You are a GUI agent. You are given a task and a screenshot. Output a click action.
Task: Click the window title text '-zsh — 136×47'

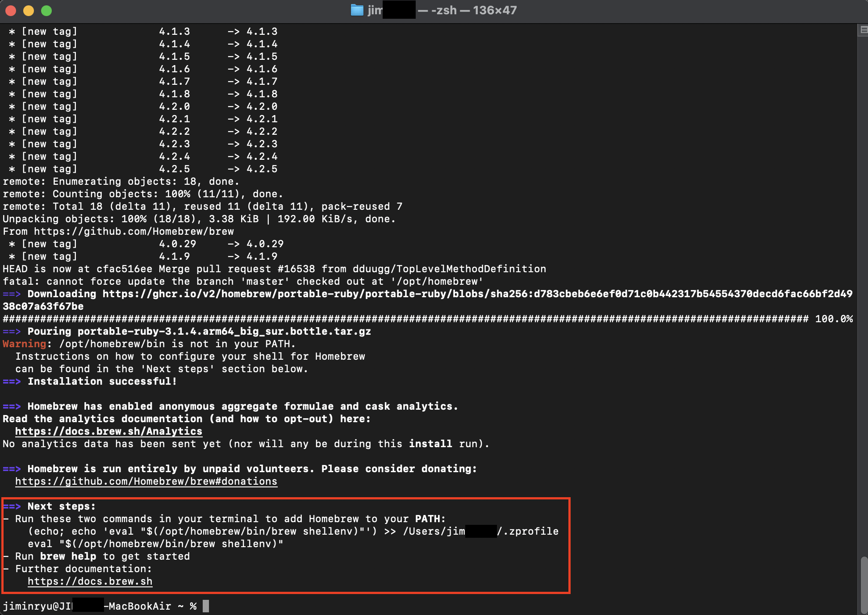pos(473,10)
